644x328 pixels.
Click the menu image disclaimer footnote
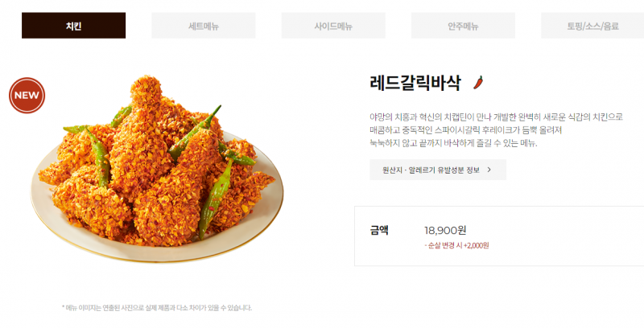click(157, 307)
